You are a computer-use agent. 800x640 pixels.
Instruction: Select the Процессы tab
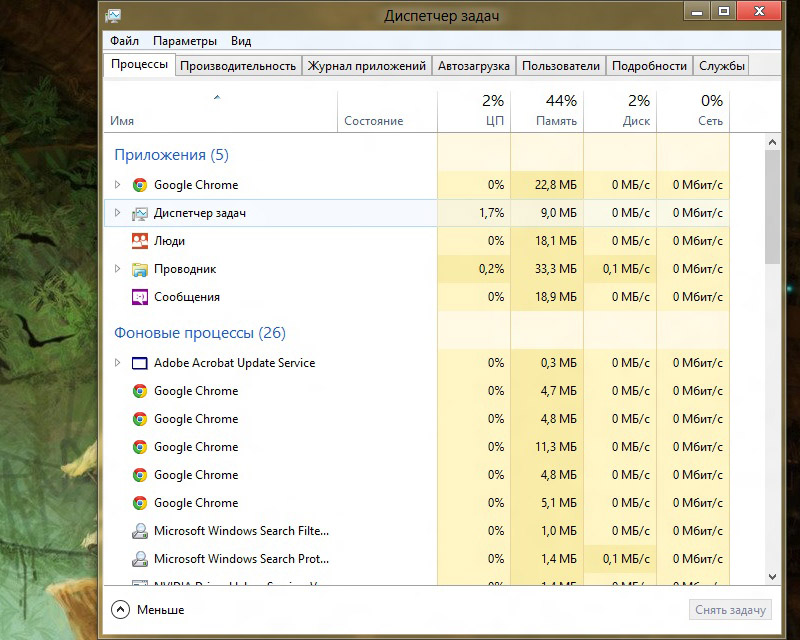(139, 65)
